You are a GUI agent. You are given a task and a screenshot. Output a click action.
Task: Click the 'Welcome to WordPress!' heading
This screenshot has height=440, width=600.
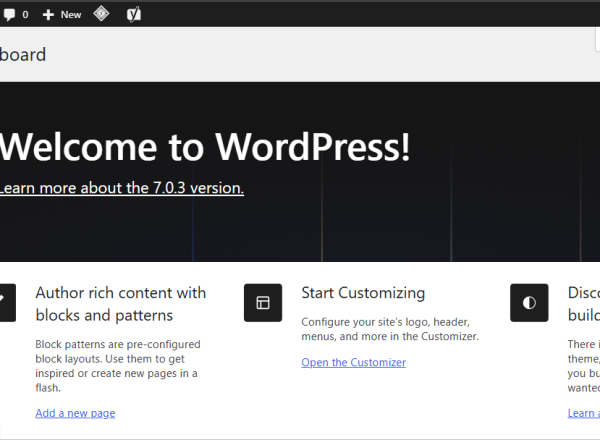tap(205, 147)
